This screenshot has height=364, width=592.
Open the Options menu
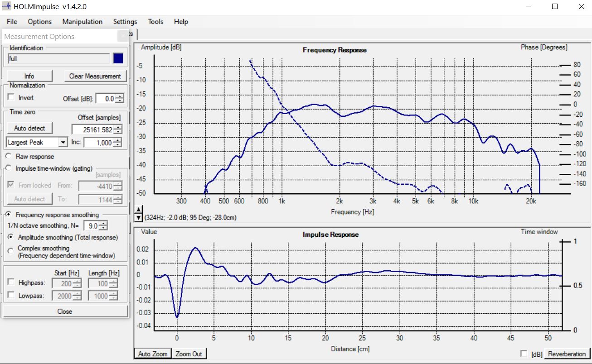coord(40,21)
